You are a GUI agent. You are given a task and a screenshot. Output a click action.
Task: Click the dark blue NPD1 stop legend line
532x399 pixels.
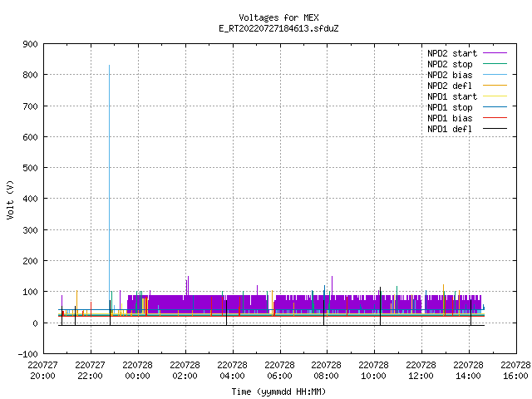coord(495,107)
